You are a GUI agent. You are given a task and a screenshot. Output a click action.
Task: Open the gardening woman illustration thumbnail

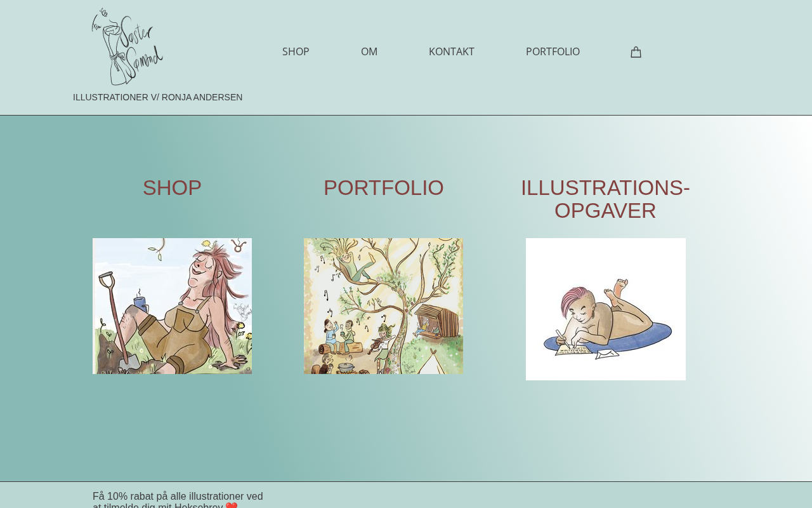point(172,306)
